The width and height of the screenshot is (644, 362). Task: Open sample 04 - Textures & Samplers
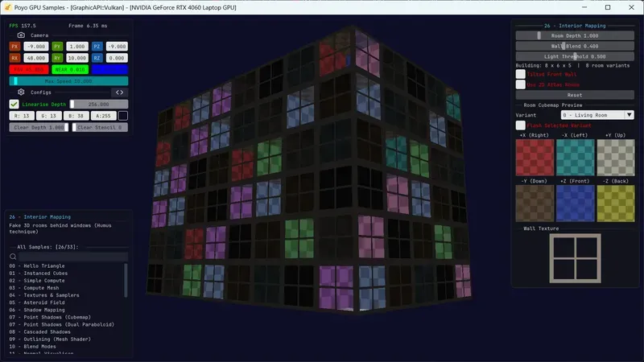(44, 295)
